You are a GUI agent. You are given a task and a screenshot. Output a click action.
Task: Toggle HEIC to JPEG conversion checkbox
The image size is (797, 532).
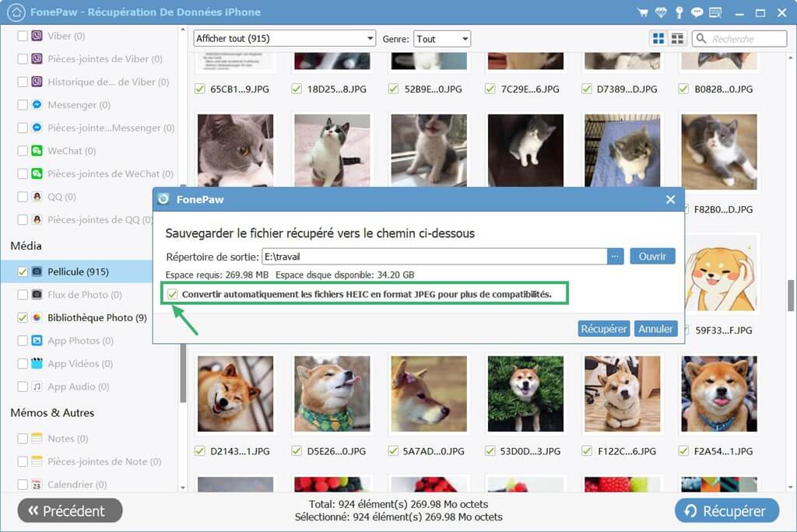(x=173, y=294)
